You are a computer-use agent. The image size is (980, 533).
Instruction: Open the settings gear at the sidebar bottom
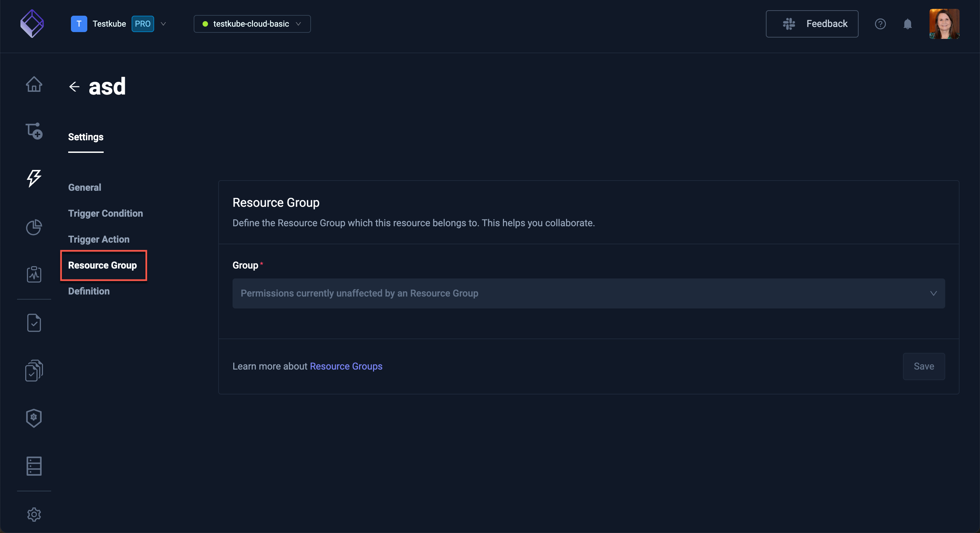(34, 514)
